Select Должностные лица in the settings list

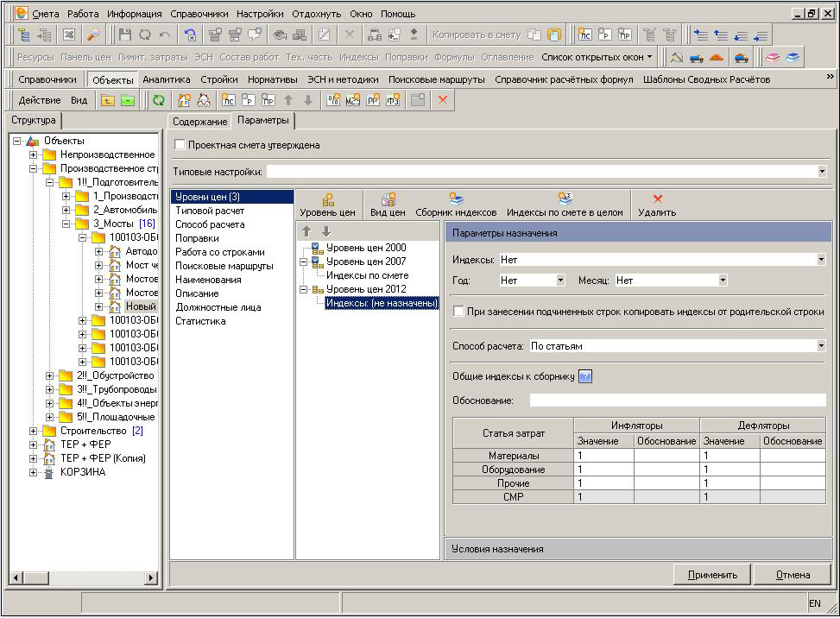pos(218,307)
